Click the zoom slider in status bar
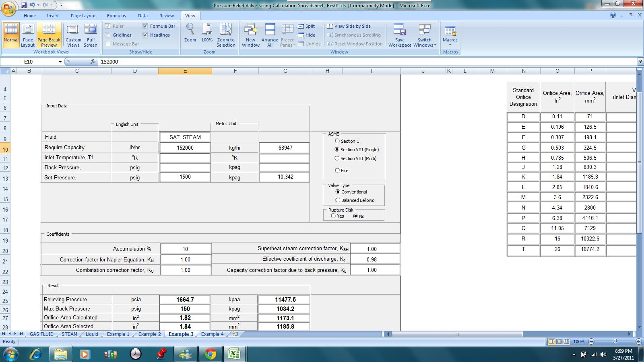This screenshot has width=644, height=362. click(x=615, y=341)
